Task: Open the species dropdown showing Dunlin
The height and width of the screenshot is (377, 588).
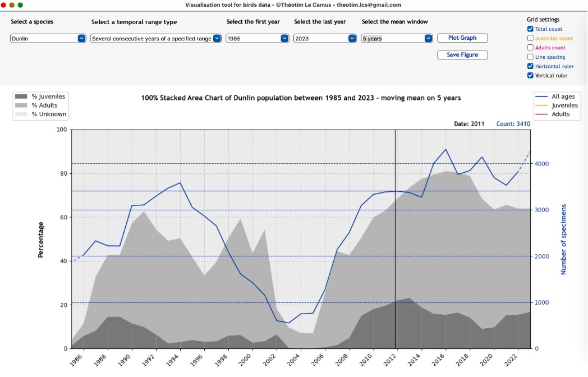Action: pos(48,38)
